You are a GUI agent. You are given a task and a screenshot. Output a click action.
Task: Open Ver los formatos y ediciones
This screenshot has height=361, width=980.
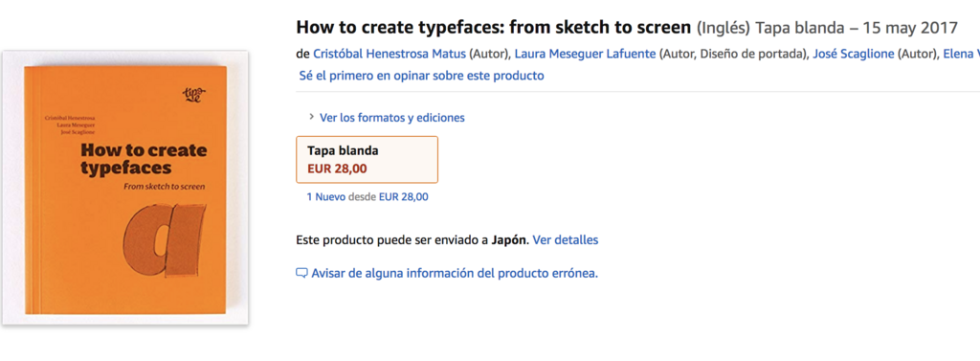point(391,118)
